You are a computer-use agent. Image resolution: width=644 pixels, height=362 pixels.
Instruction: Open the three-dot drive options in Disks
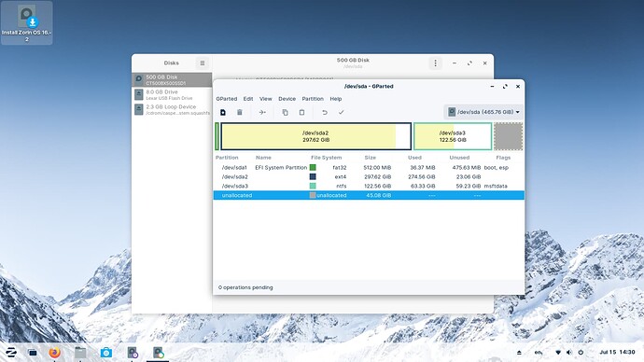point(435,63)
